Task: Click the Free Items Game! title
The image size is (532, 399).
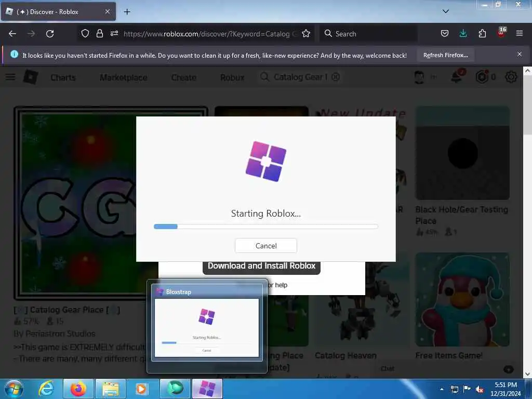Action: click(449, 355)
